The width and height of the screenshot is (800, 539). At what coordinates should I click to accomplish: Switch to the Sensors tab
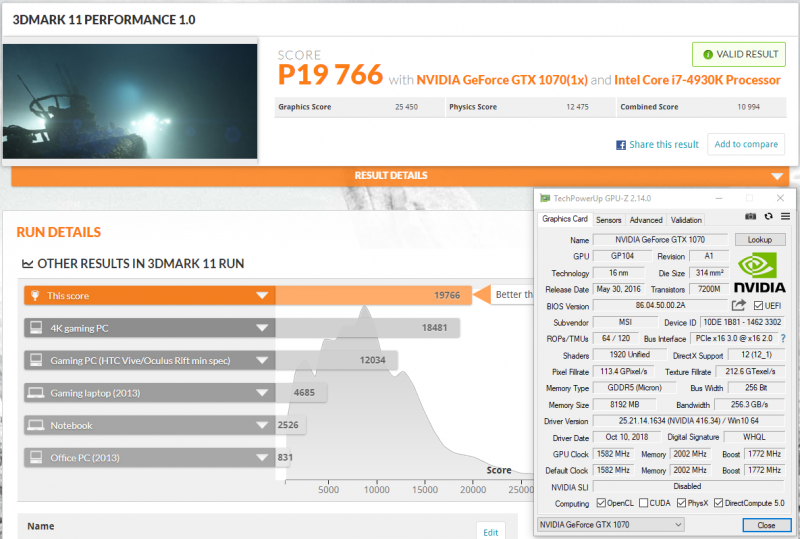(608, 220)
